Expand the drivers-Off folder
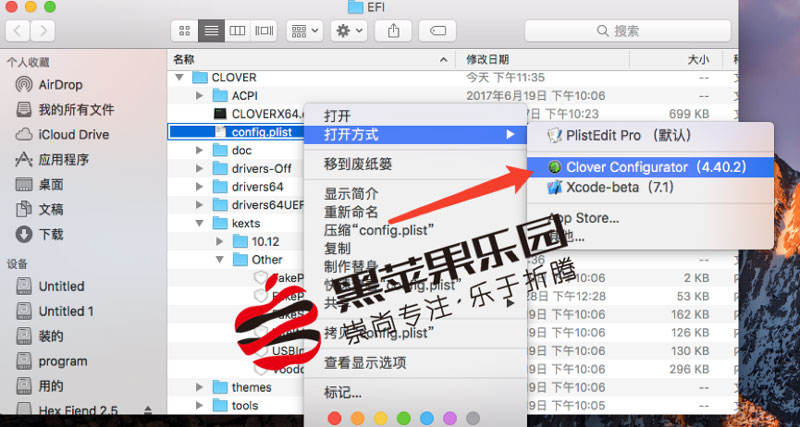 tap(199, 168)
